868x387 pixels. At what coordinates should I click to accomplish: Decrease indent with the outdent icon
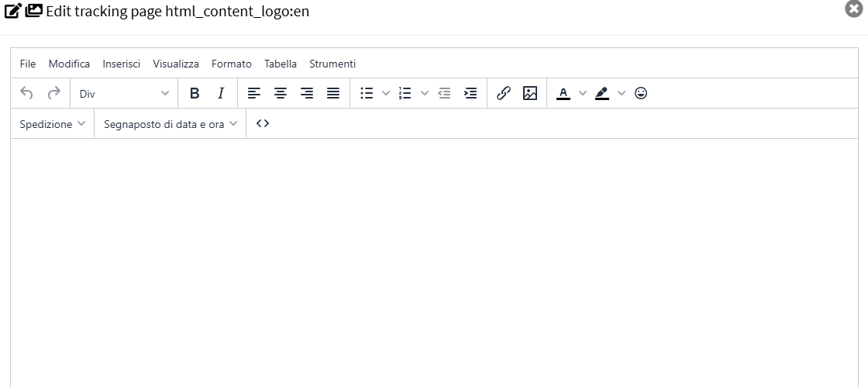point(444,93)
